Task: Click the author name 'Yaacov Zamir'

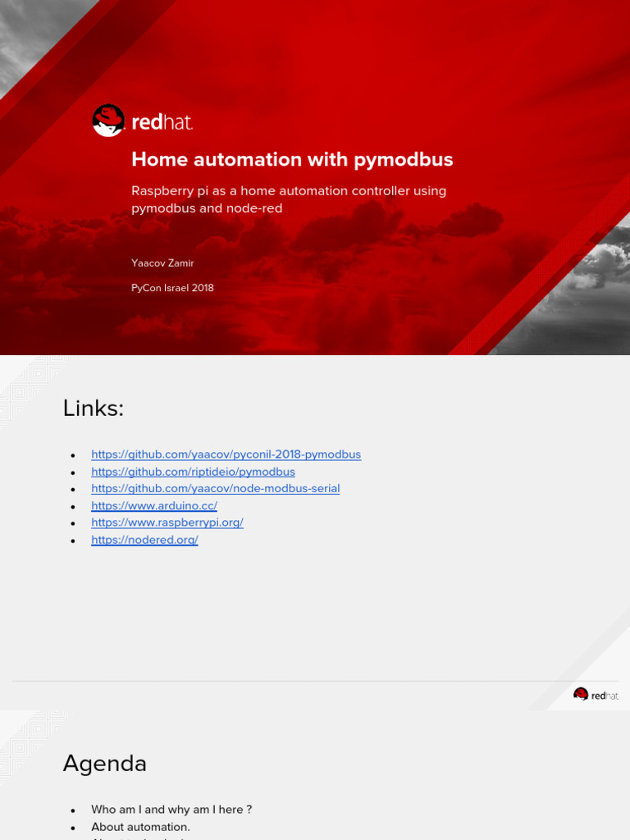Action: click(x=162, y=263)
